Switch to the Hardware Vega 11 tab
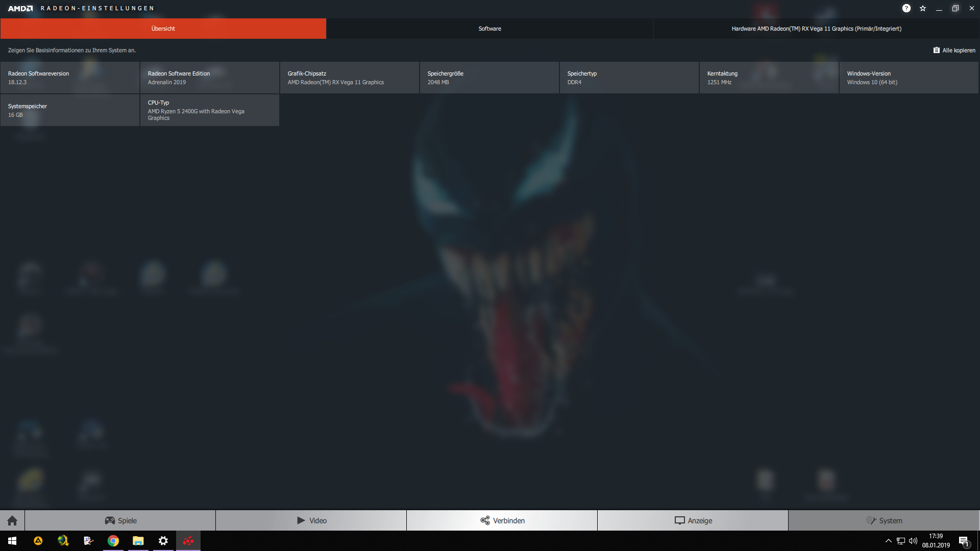 point(816,29)
